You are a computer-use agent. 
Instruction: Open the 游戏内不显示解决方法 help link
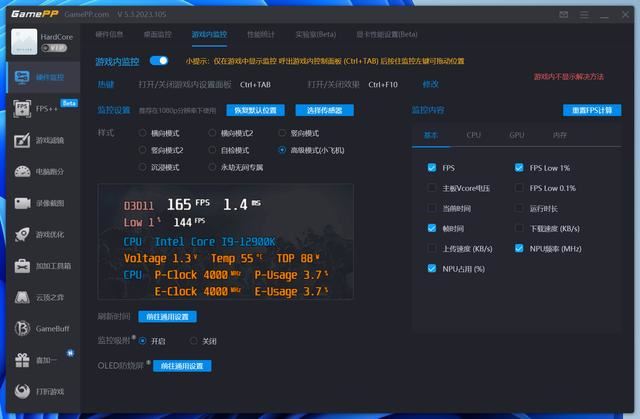568,77
